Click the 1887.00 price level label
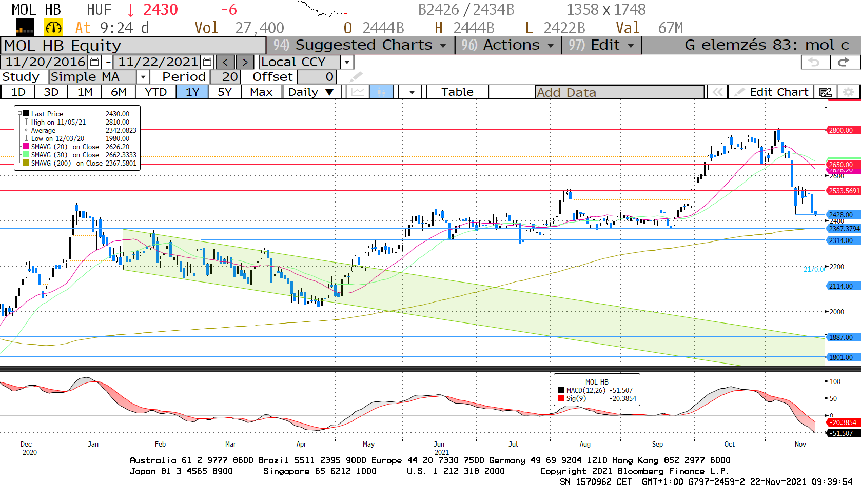This screenshot has width=861, height=504. [844, 337]
